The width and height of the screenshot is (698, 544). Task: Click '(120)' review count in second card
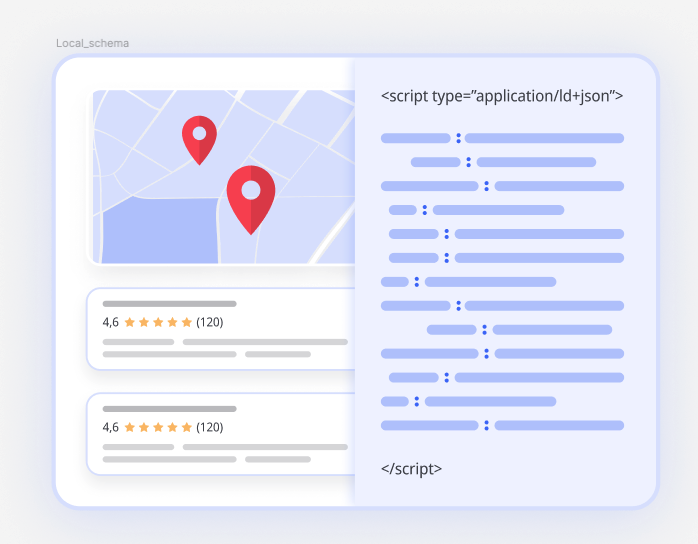click(x=210, y=427)
